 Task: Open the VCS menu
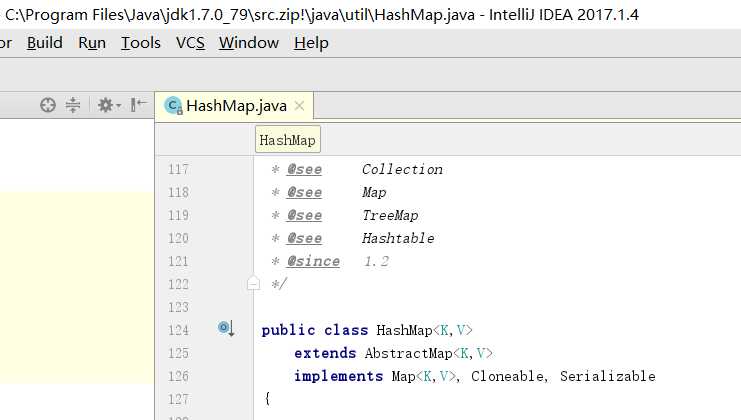[190, 43]
